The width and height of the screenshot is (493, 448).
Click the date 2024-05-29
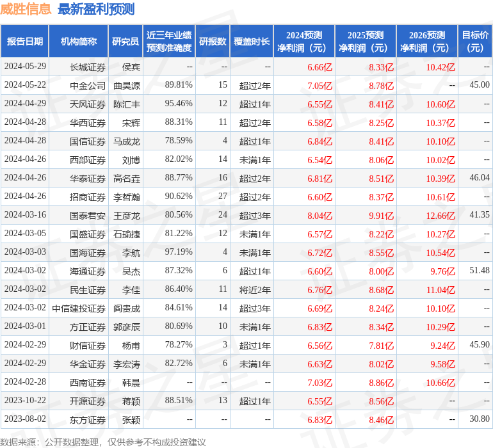[x=25, y=66]
